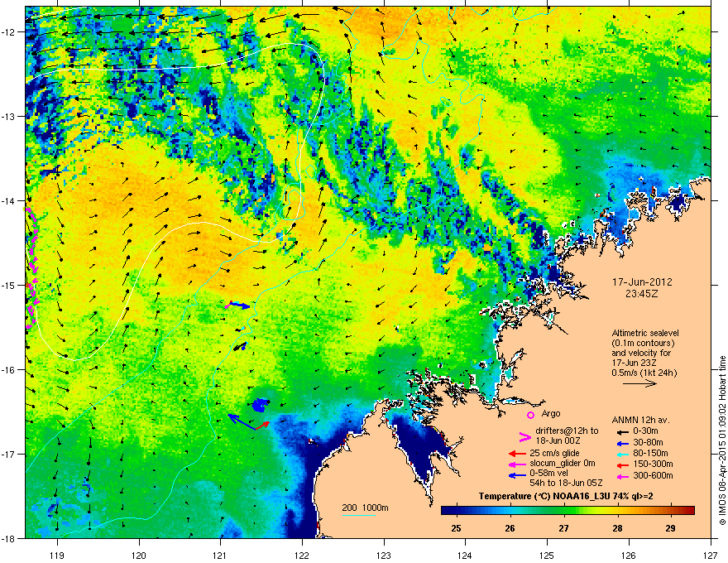
Task: Click the blue arrow beside '0-58m vel'
Action: point(517,475)
